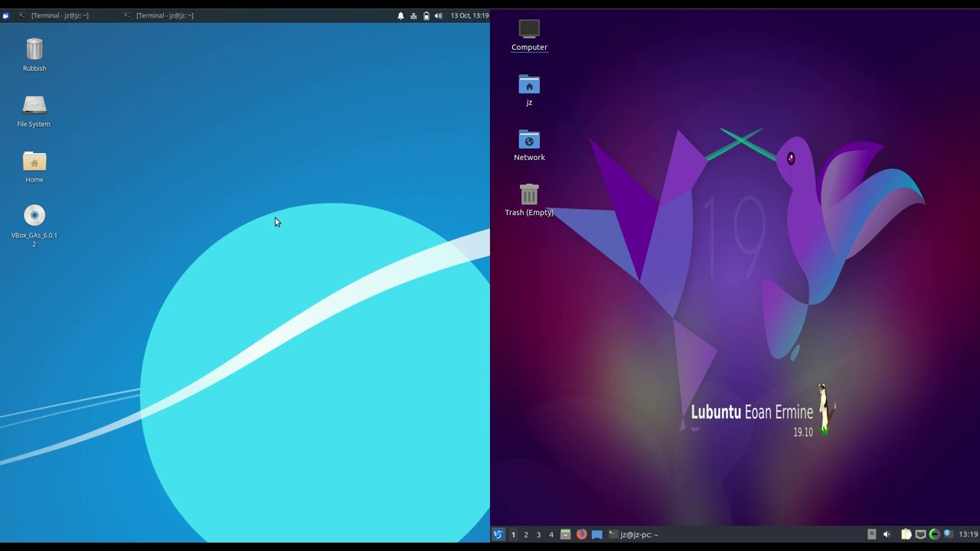
Task: Select the VBox_GAs_6.0.12 disc icon
Action: pos(34,226)
